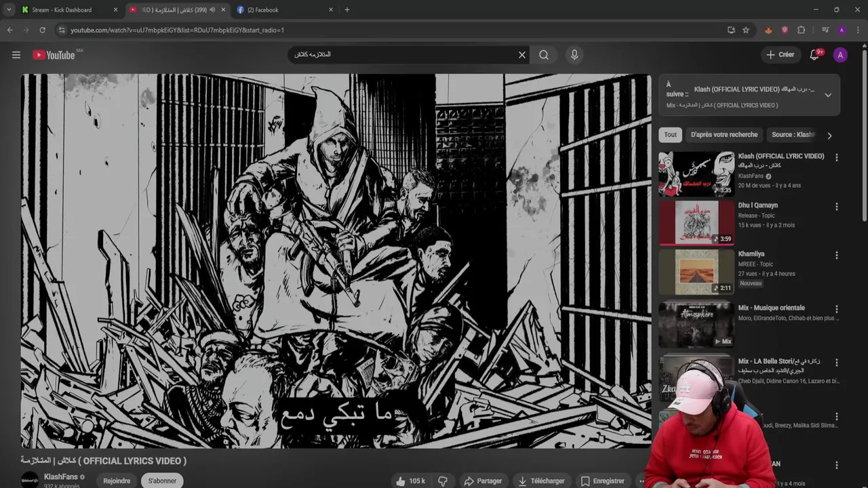
Task: Click the Rejoindre membership button
Action: (117, 481)
